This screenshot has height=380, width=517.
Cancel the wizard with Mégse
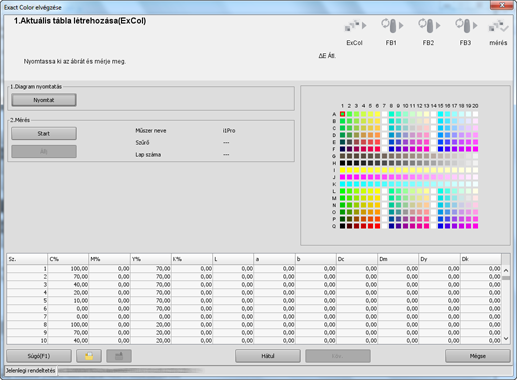pyautogui.click(x=478, y=356)
